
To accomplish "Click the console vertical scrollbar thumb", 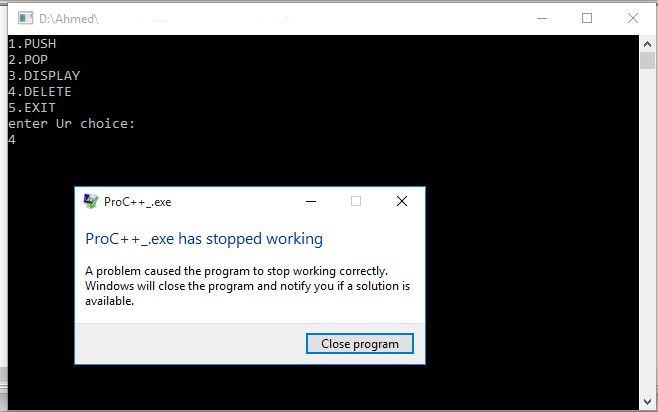I will (x=647, y=60).
